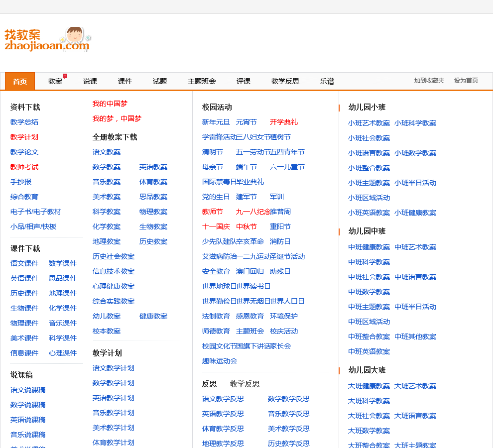The width and height of the screenshot is (493, 448).
Task: Open the 教师考试 link
Action: 24,167
